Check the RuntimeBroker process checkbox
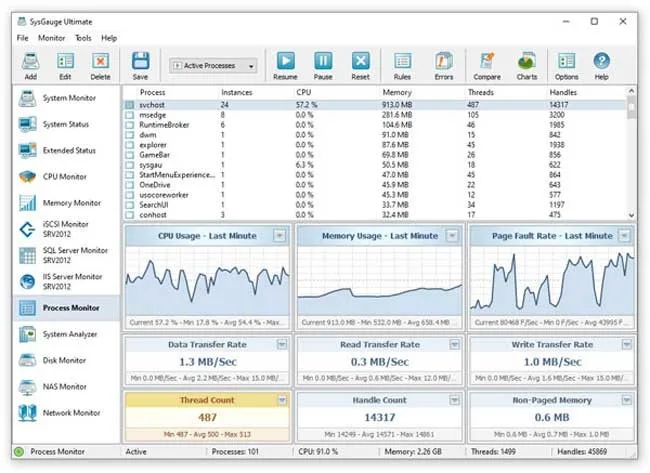Viewport: 650px width, 473px height. [130, 125]
